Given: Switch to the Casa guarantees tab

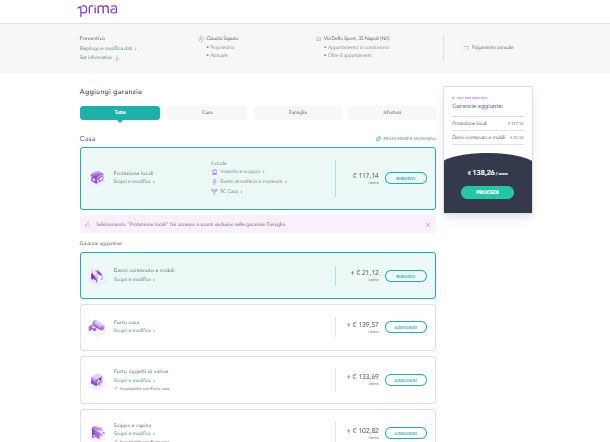Looking at the screenshot, I should point(207,112).
